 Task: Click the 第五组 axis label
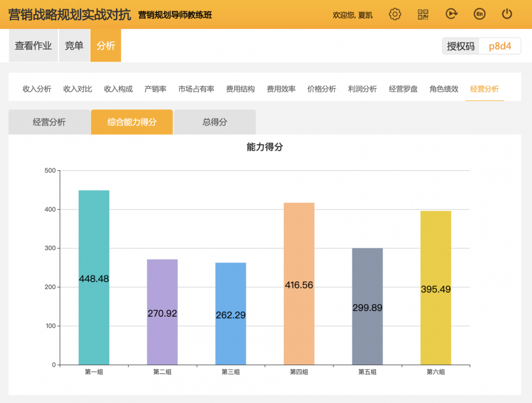(x=368, y=372)
